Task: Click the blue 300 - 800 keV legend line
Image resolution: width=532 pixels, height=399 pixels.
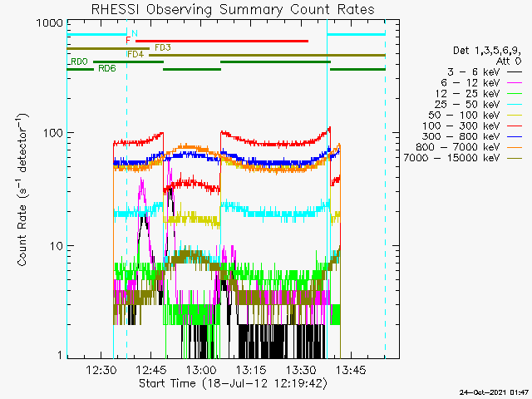Action: pos(515,136)
